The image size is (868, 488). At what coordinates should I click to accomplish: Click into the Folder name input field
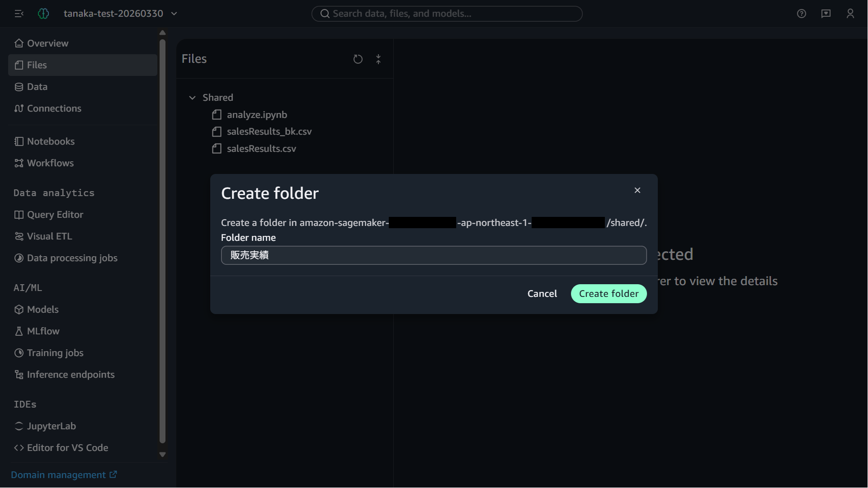pos(434,255)
